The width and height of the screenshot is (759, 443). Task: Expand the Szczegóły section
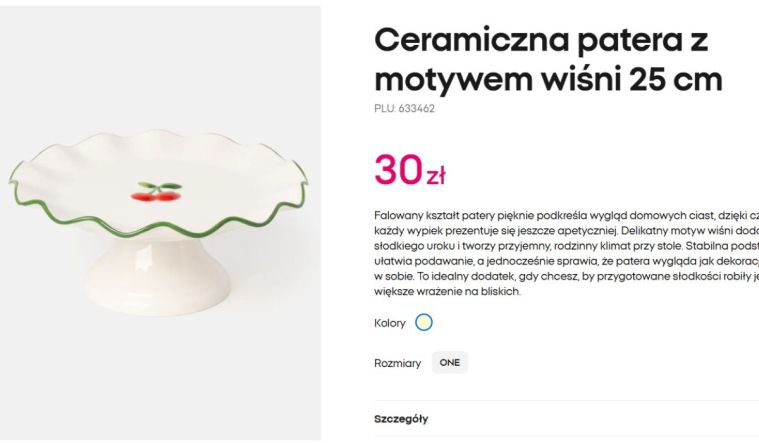point(401,419)
